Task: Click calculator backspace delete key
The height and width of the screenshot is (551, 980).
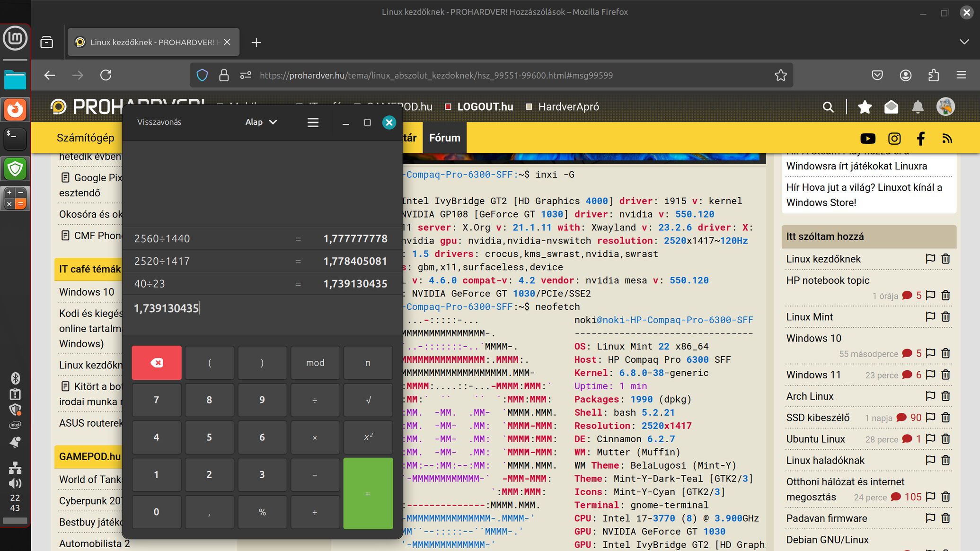Action: click(157, 363)
